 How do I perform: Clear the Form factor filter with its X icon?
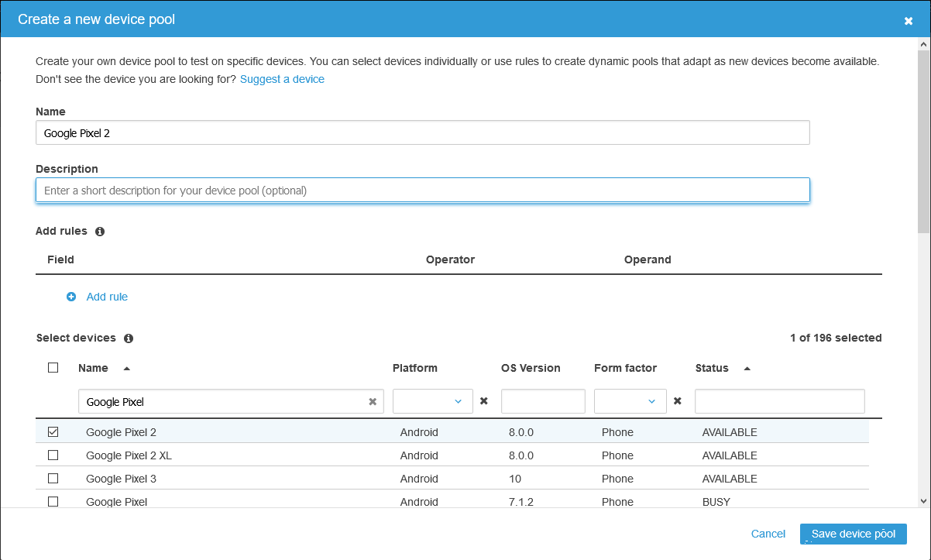(678, 401)
